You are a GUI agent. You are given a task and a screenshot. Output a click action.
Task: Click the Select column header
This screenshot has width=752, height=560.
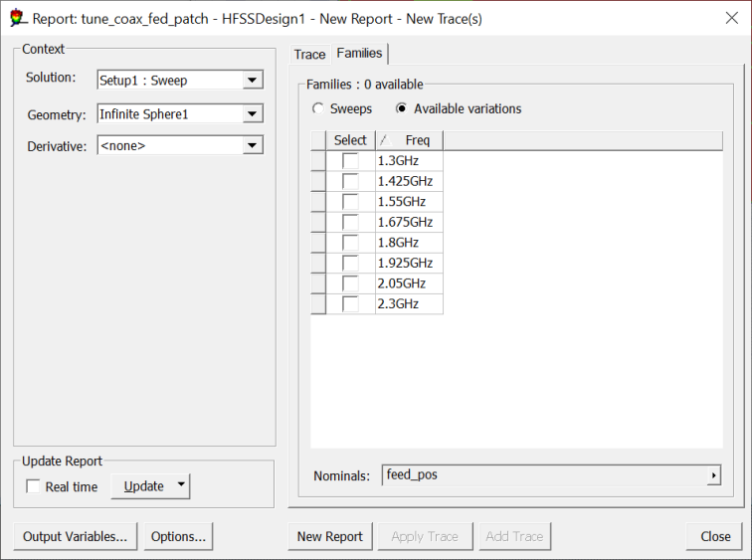(350, 140)
